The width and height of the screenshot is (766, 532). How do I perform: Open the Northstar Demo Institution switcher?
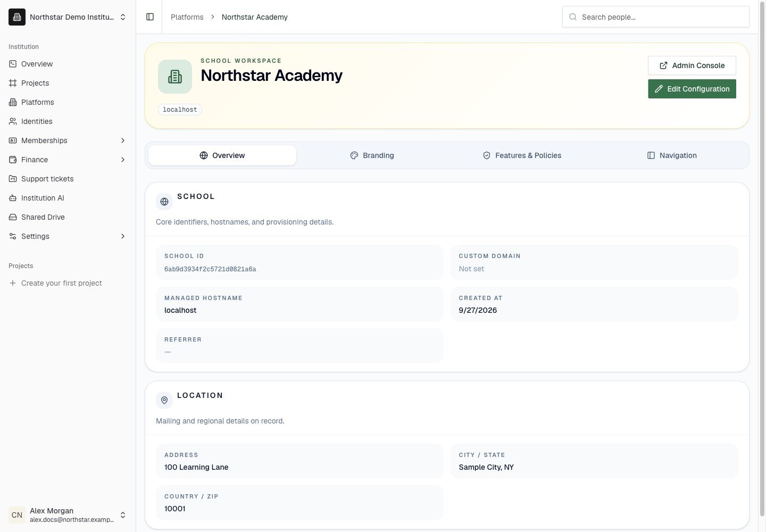pos(68,17)
